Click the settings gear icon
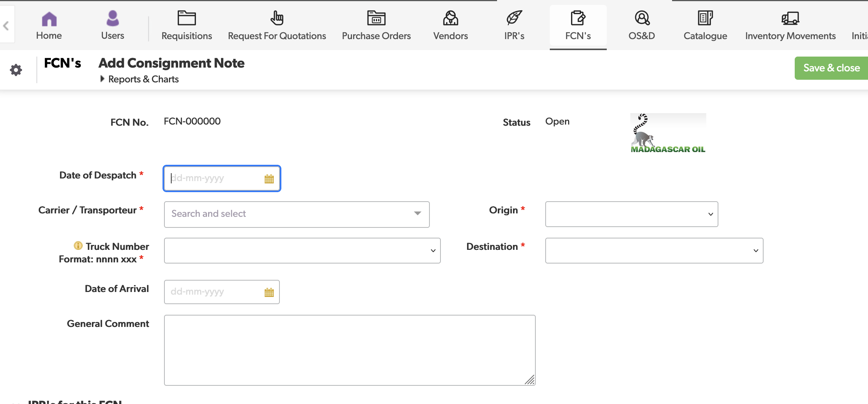 [16, 70]
